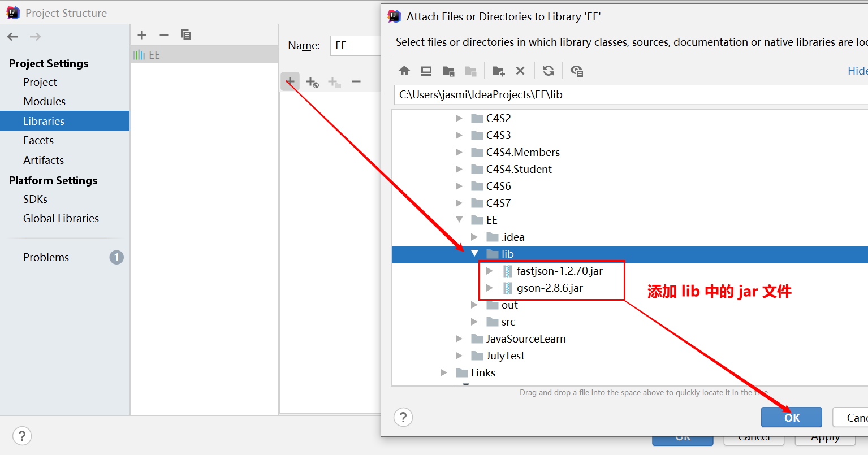Click the specify documentation URL plus-globe icon
This screenshot has width=868, height=455.
[312, 83]
